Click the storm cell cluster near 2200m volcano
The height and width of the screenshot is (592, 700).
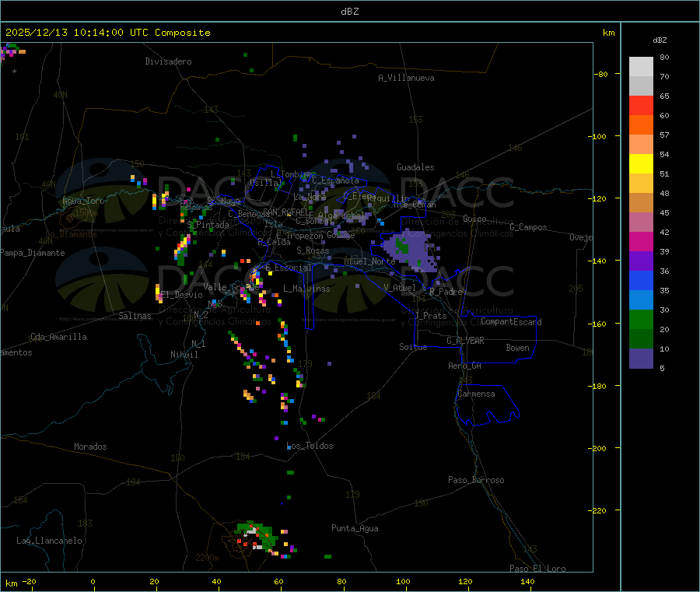pos(257,538)
